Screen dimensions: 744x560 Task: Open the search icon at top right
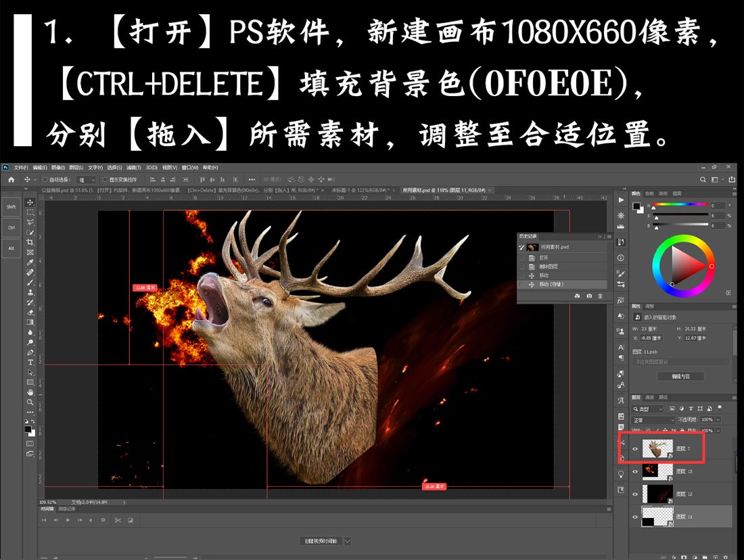point(703,179)
